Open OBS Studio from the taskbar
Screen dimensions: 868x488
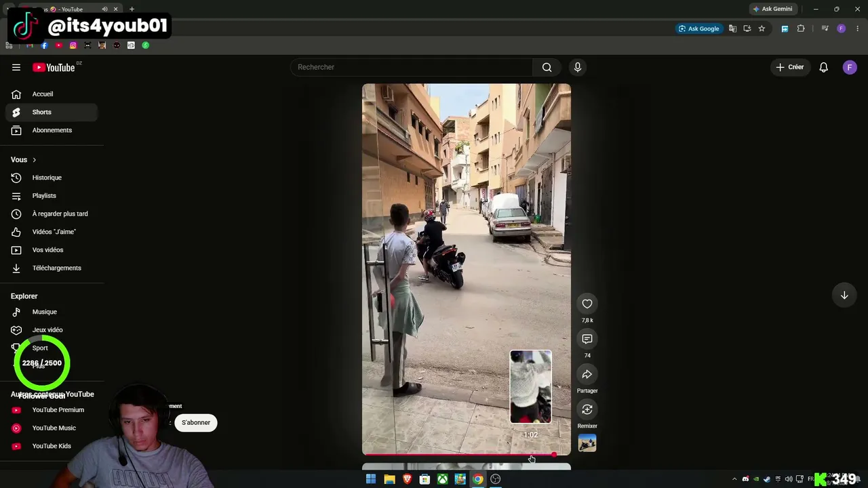[x=496, y=479]
